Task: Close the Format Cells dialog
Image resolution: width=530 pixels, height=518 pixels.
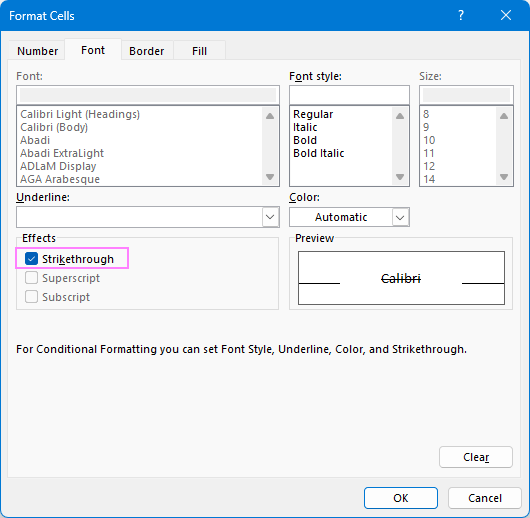Action: coord(506,16)
